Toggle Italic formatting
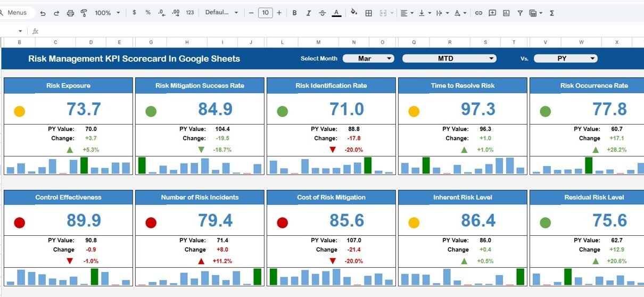 tap(308, 13)
